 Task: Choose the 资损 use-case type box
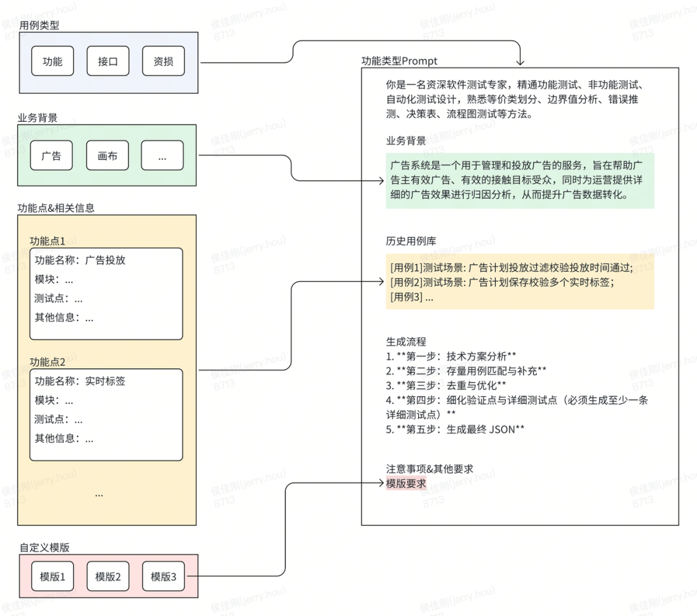click(163, 62)
